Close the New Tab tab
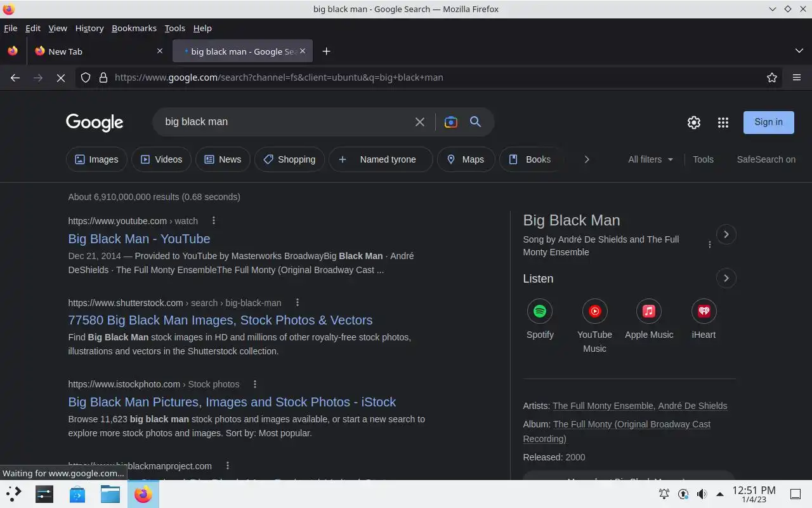Screen dimensions: 812x508 (x=160, y=51)
